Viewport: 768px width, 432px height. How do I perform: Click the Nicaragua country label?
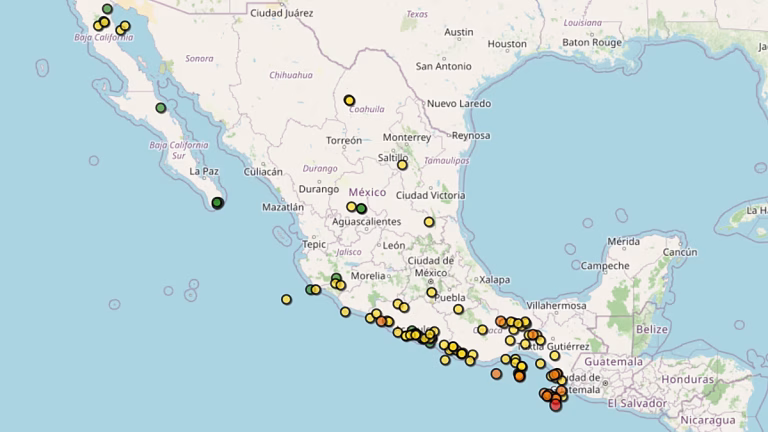click(x=708, y=420)
